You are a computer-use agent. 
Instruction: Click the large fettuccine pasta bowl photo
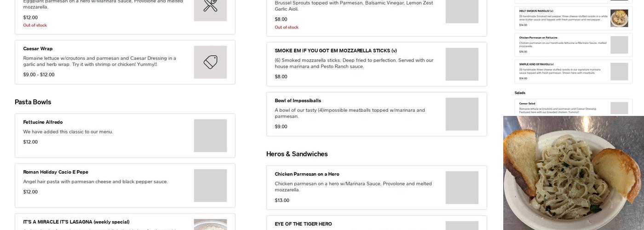[x=573, y=173]
